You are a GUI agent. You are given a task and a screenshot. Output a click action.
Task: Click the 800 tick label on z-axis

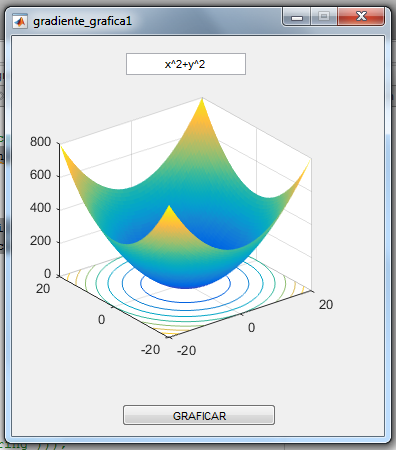pos(40,142)
